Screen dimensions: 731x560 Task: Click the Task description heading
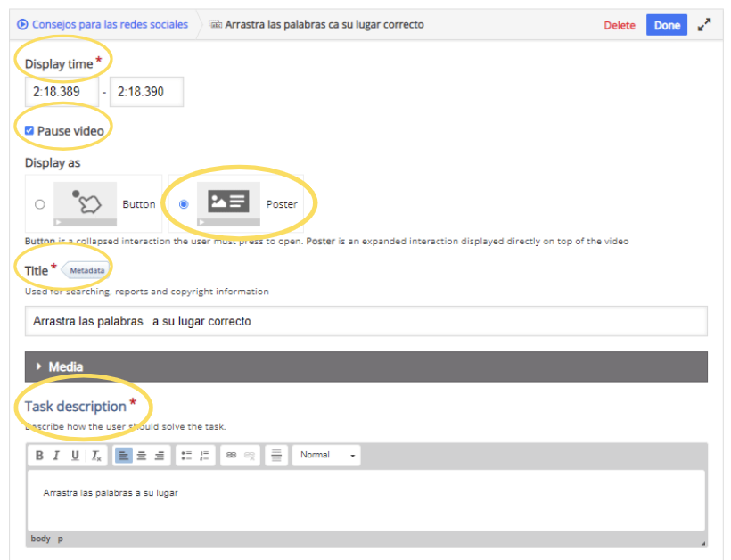point(76,407)
